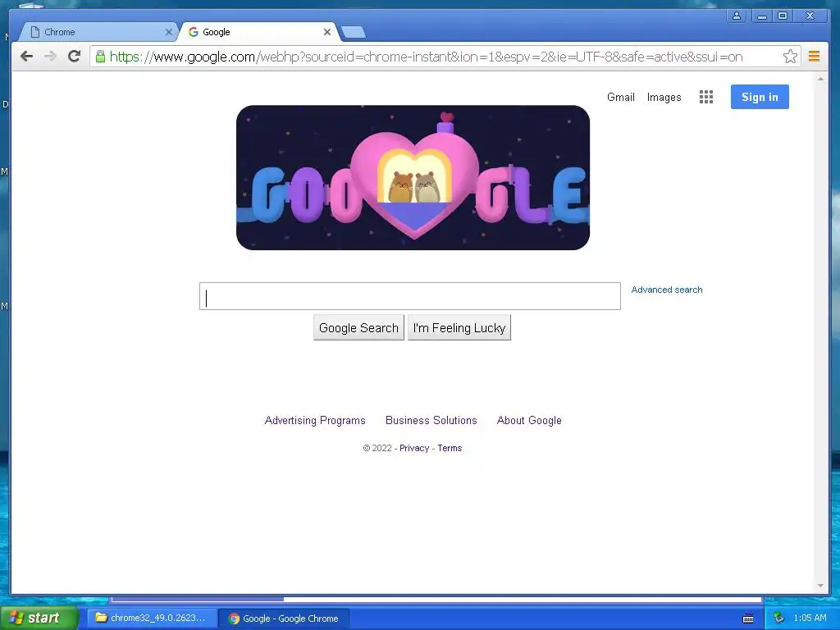The height and width of the screenshot is (630, 840).
Task: Focus the Google search box
Action: point(410,296)
